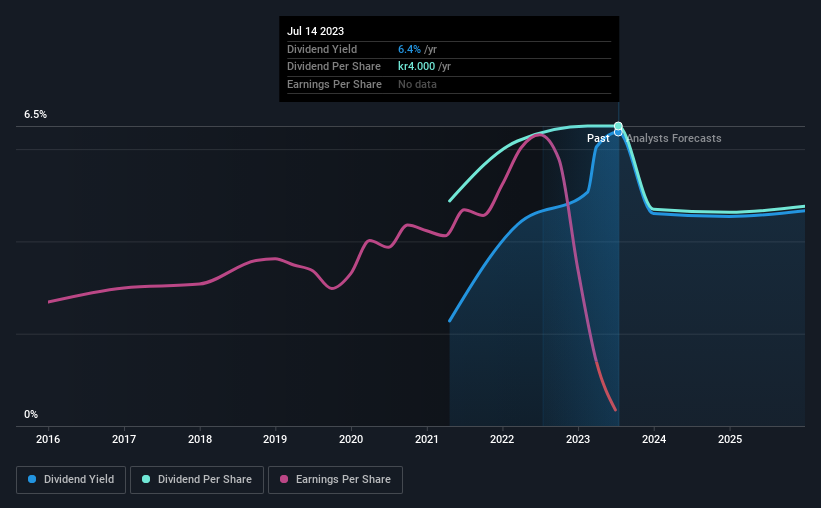Toggle the Dividend Per Share legend button
The height and width of the screenshot is (508, 821).
click(x=197, y=480)
